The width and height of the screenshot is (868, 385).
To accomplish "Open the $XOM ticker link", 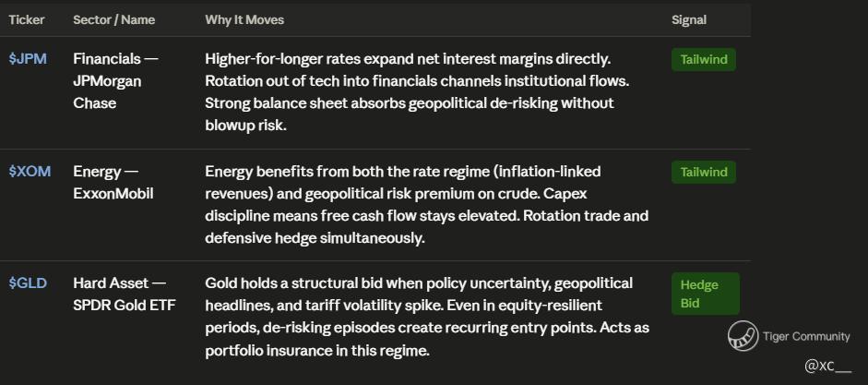I will coord(30,171).
